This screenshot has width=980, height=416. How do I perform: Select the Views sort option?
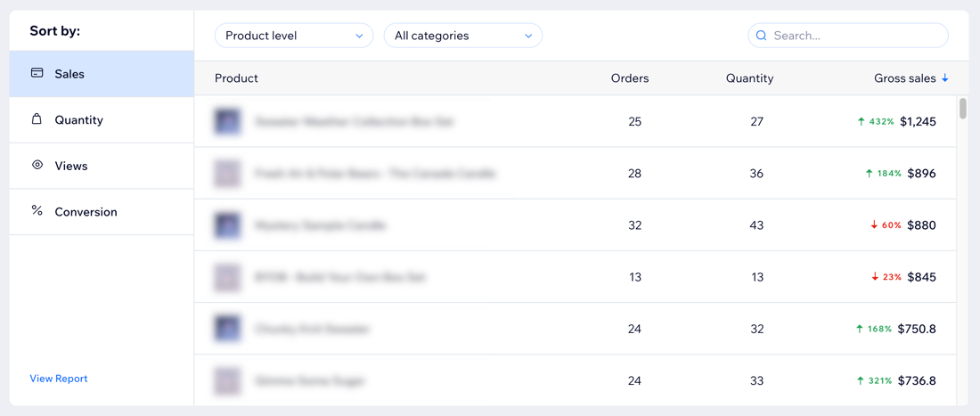pyautogui.click(x=102, y=167)
